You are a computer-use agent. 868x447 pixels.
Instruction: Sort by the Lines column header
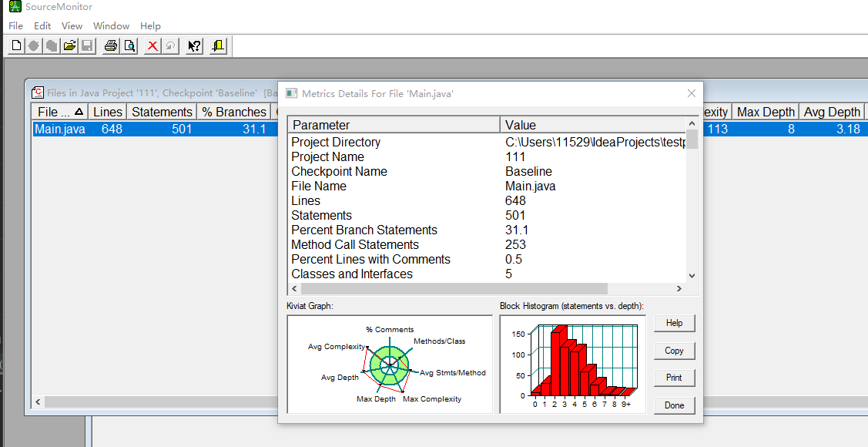107,111
